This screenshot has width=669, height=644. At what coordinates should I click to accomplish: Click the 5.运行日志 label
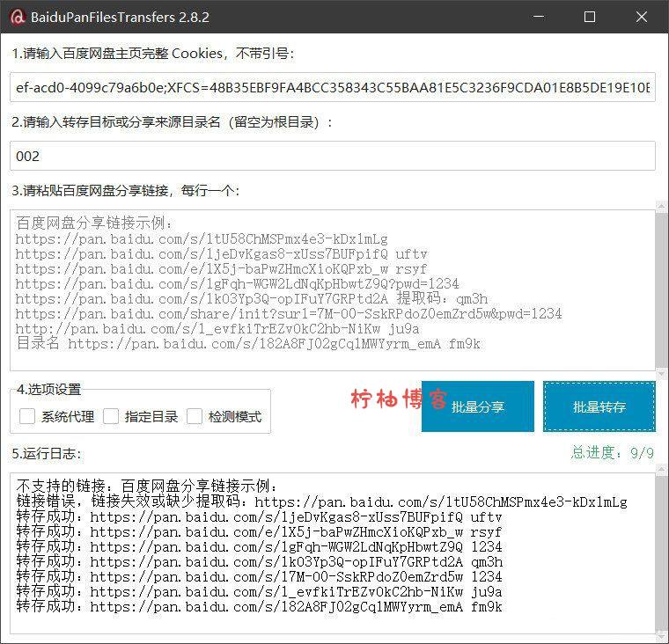[x=47, y=453]
